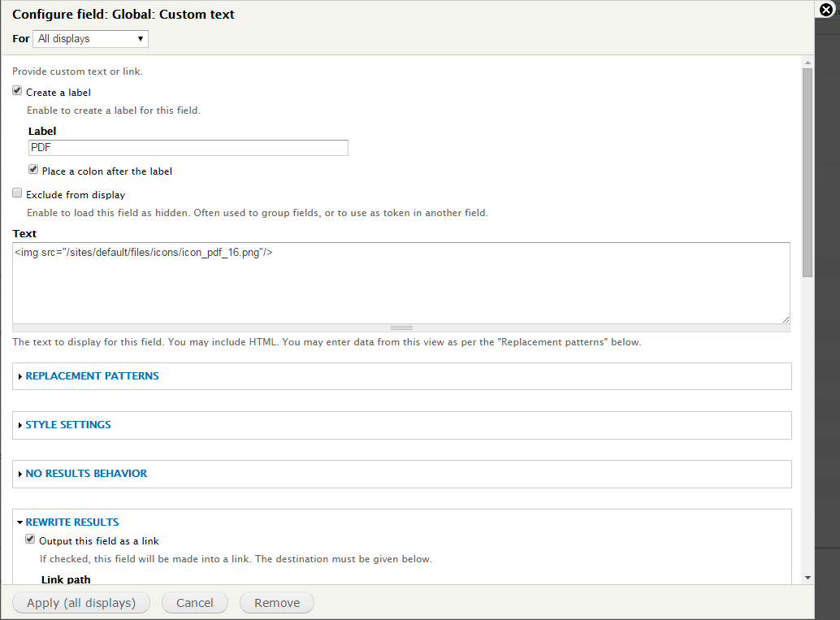Enable Exclude from display checkbox
The width and height of the screenshot is (840, 620).
[x=17, y=193]
